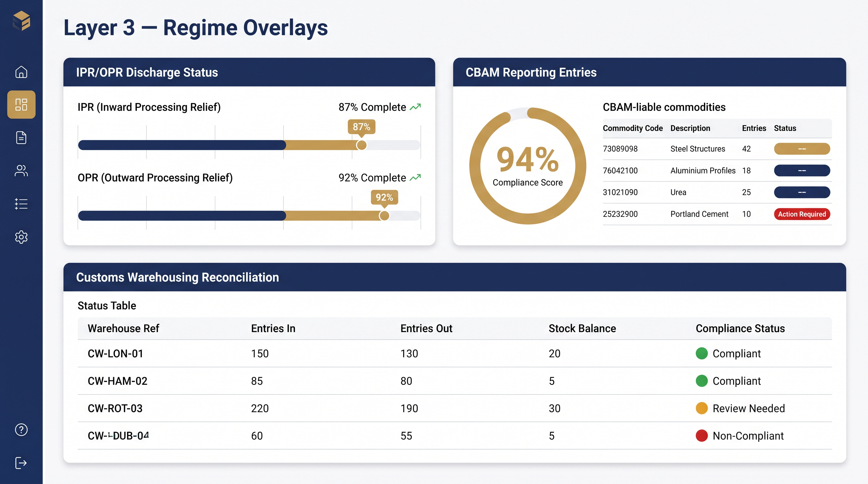Open the documents sidebar icon
Screen dimensions: 868x484
[x=21, y=137]
